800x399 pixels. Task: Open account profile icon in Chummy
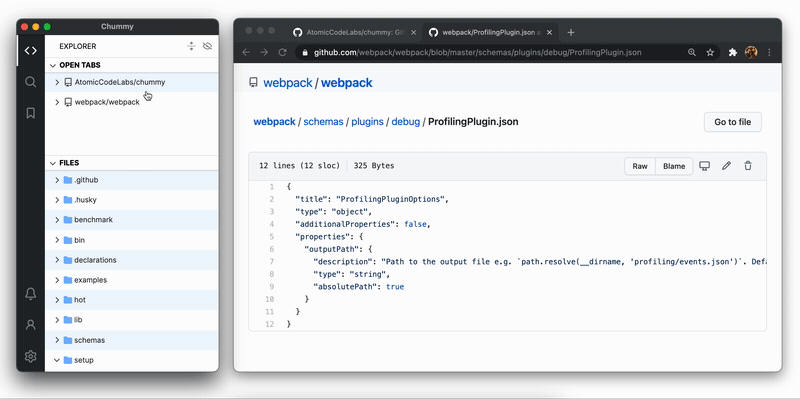[x=31, y=325]
